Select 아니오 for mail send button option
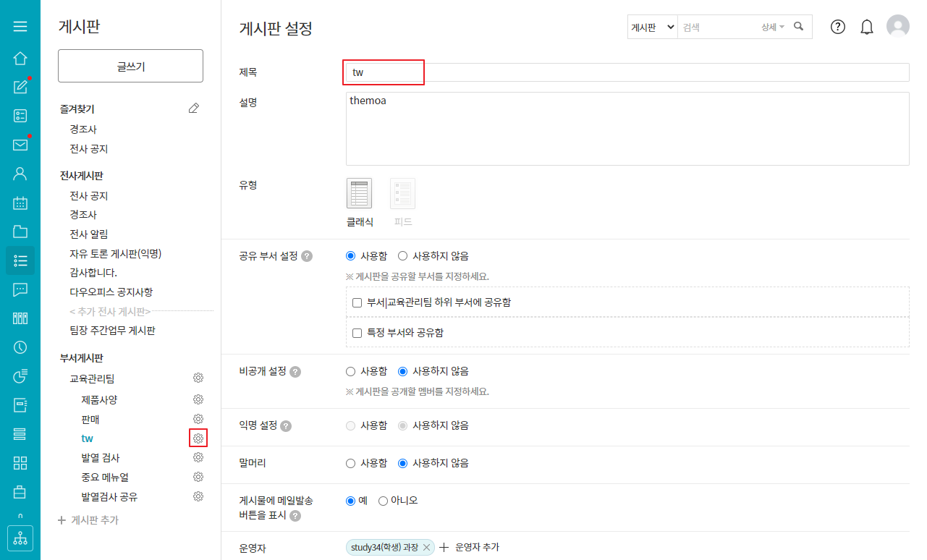The image size is (927, 560). click(384, 501)
